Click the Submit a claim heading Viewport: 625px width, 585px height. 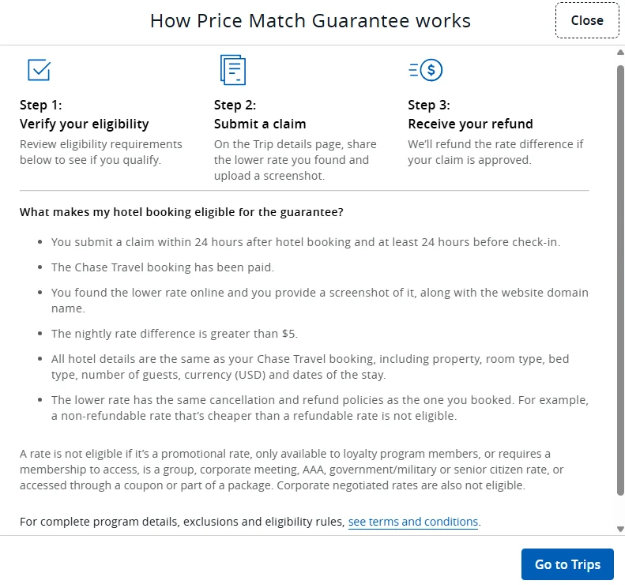[260, 124]
